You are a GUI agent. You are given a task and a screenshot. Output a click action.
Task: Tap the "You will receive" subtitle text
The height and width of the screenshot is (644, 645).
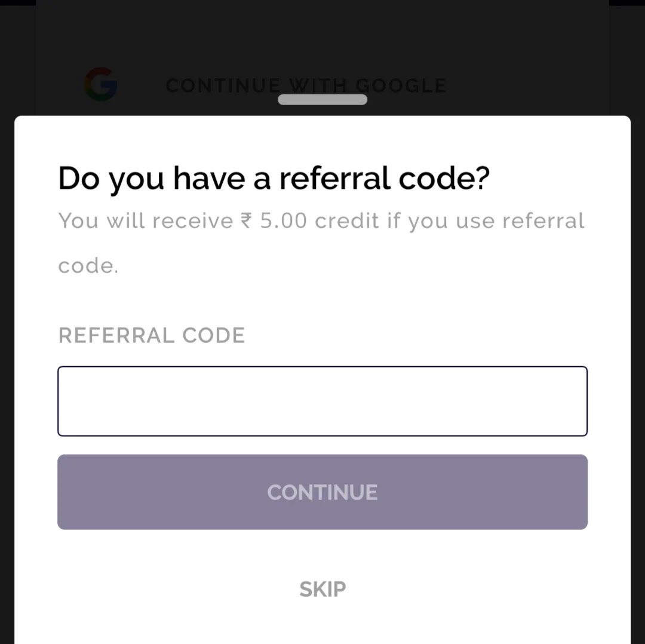coord(146,220)
